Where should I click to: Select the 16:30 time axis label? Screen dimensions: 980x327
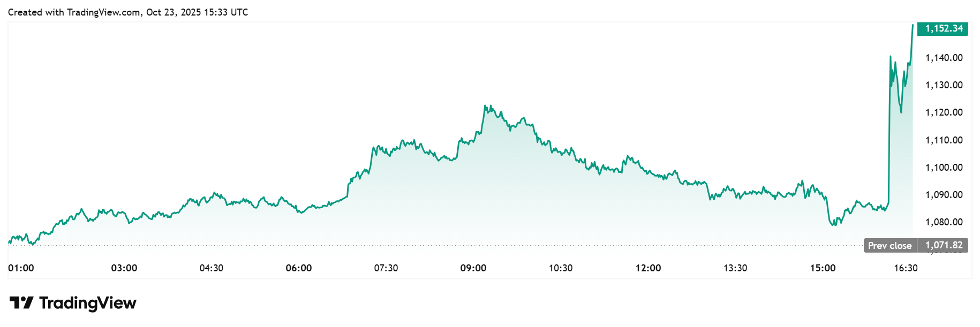click(x=906, y=268)
